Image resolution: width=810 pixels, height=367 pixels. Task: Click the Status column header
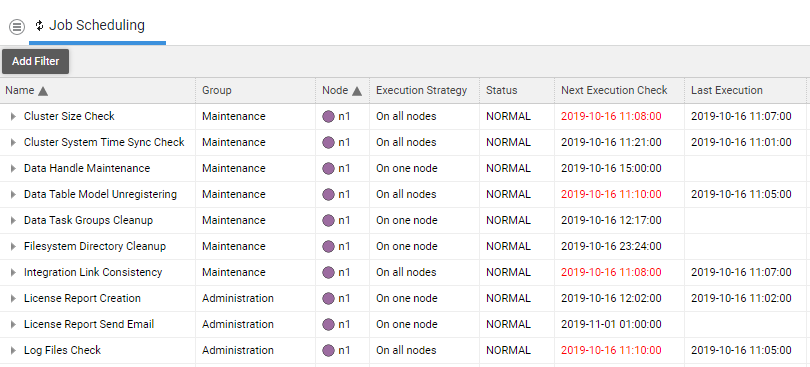pyautogui.click(x=501, y=90)
